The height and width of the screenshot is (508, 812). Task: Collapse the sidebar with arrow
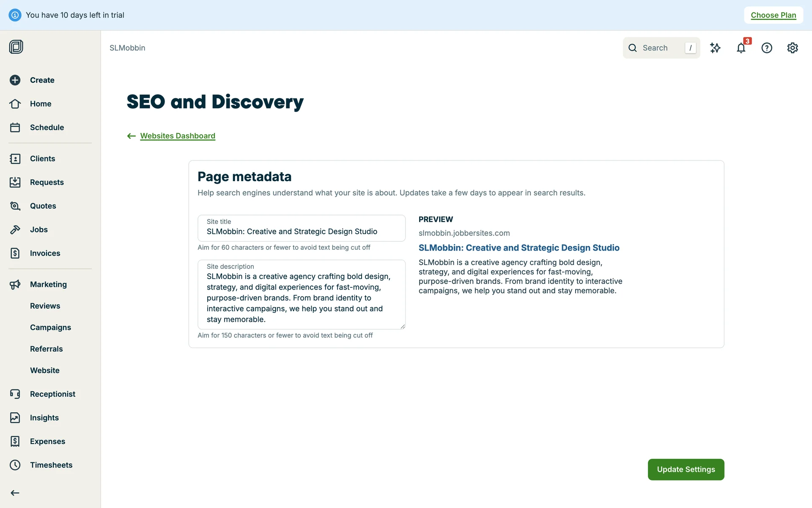[15, 493]
